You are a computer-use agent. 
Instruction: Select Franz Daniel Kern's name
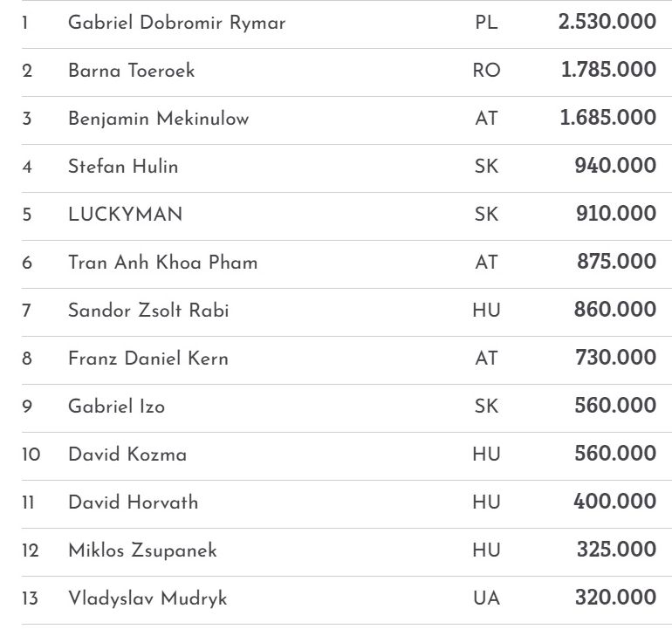tap(148, 359)
